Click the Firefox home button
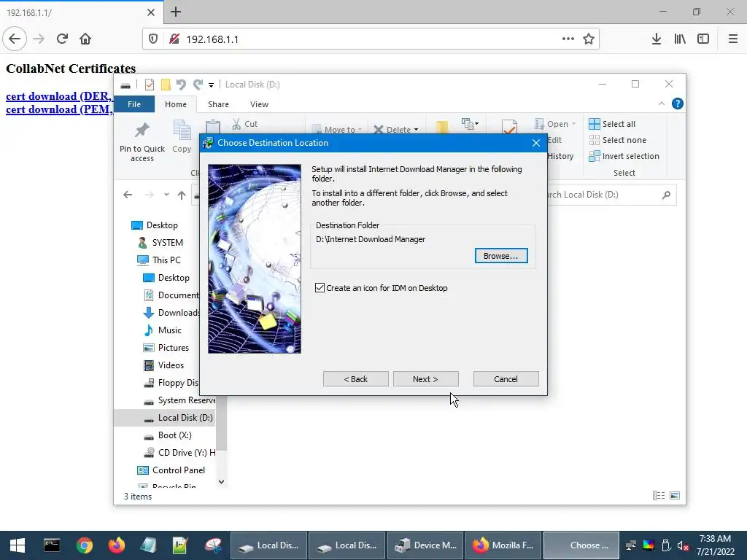Screen dimensions: 747x560 click(85, 39)
